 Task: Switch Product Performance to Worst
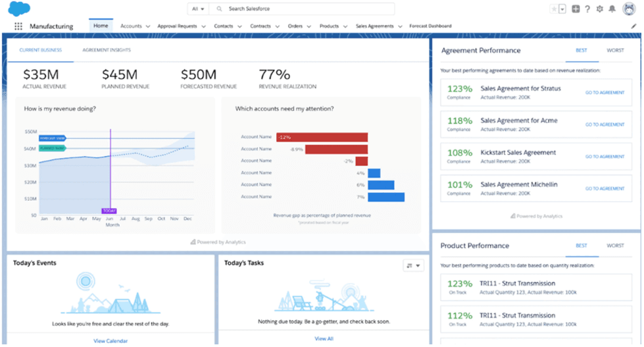615,246
